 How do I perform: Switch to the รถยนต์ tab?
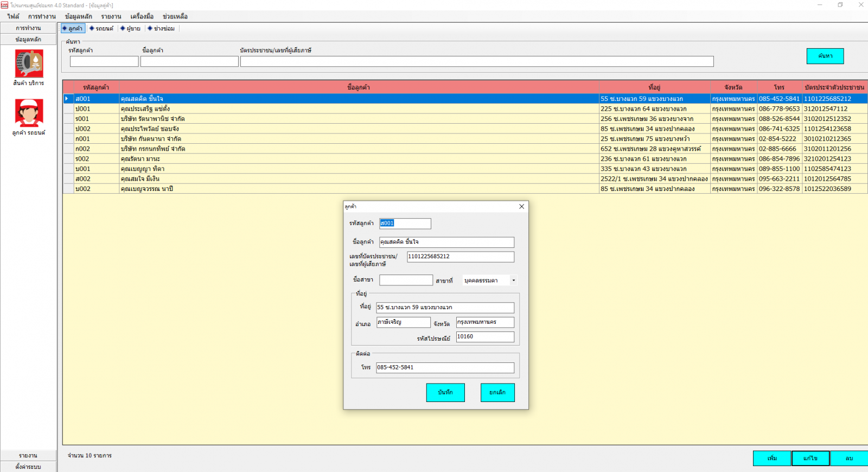click(x=101, y=28)
